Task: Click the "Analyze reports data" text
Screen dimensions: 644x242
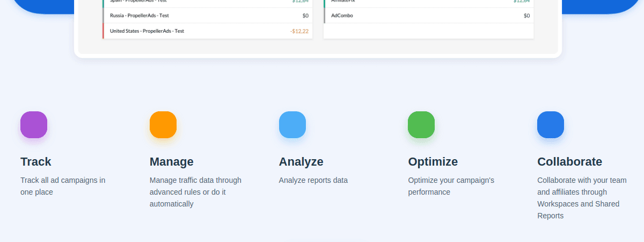Action: (313, 180)
